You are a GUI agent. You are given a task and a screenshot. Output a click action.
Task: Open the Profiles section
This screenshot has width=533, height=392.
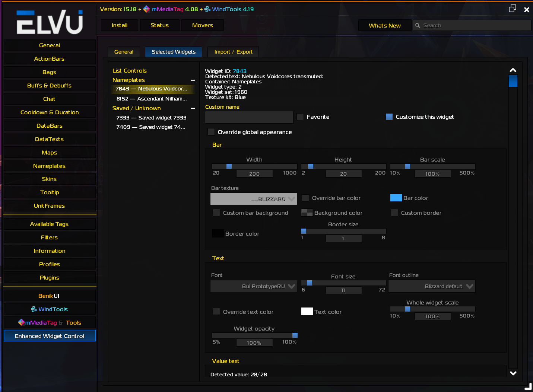(50, 264)
